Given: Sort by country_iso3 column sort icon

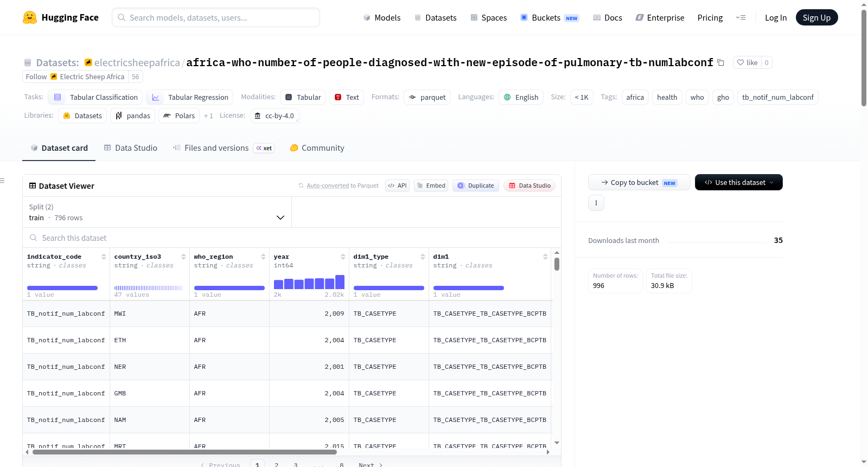Looking at the screenshot, I should 183,257.
